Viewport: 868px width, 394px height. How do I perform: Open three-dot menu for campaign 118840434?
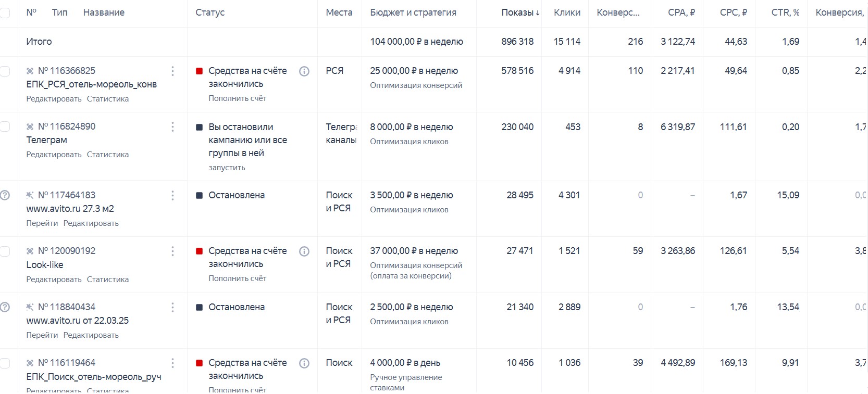click(x=172, y=308)
